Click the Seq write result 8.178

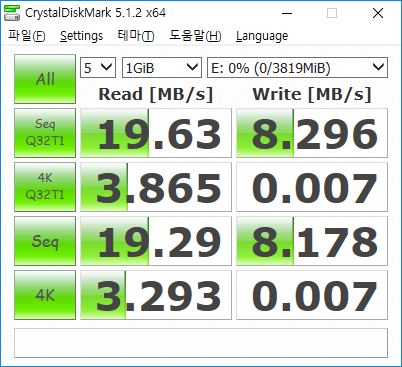[312, 241]
